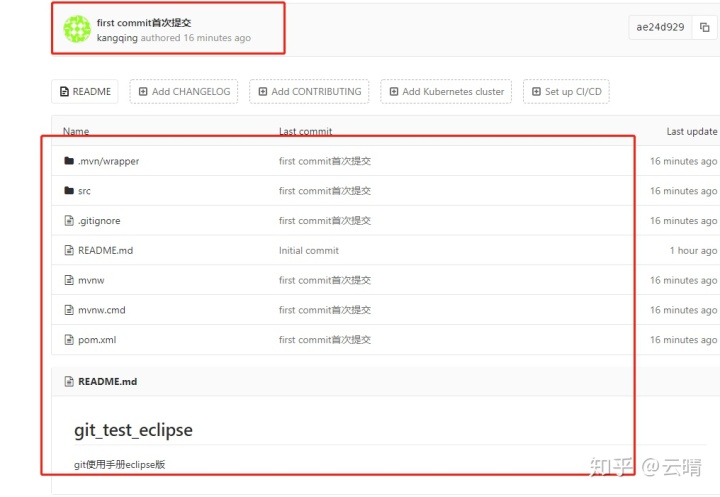Screen dimensions: 720x497
Task: Open .gitignore file name
Action: click(x=99, y=221)
